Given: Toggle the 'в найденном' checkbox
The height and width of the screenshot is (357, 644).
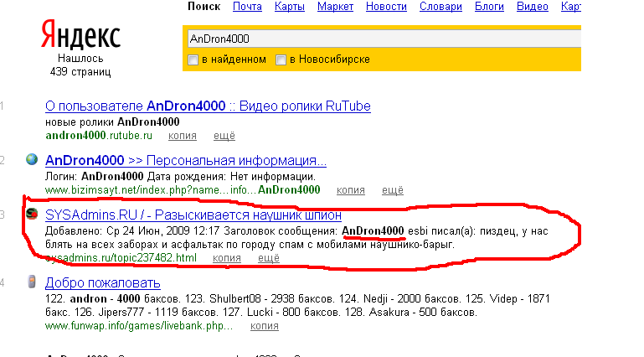Looking at the screenshot, I should (193, 60).
